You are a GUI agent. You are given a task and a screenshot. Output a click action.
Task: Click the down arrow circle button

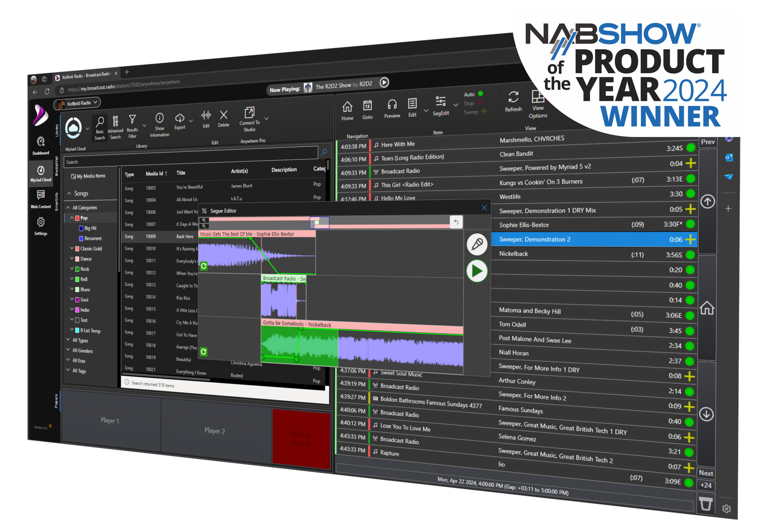707,414
